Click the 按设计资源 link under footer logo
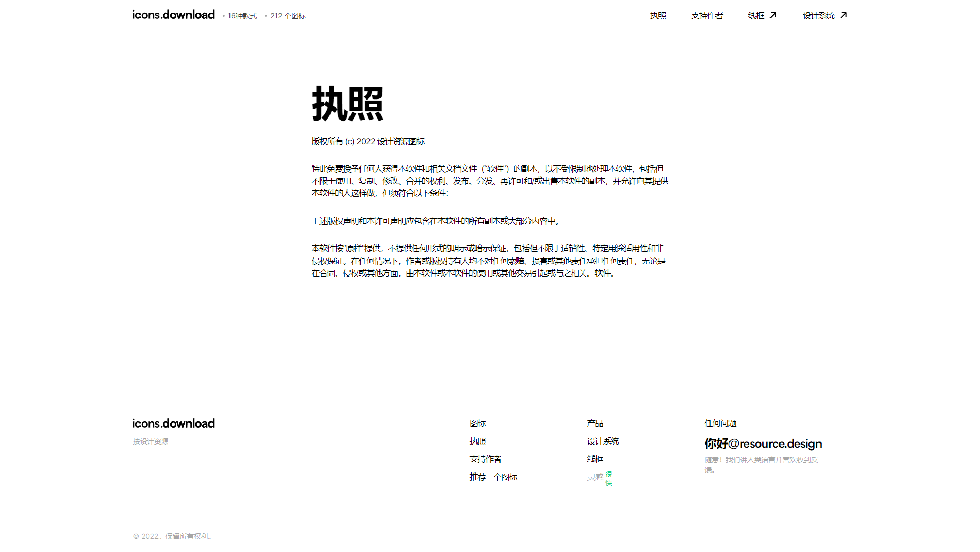The image size is (980, 552). [151, 441]
